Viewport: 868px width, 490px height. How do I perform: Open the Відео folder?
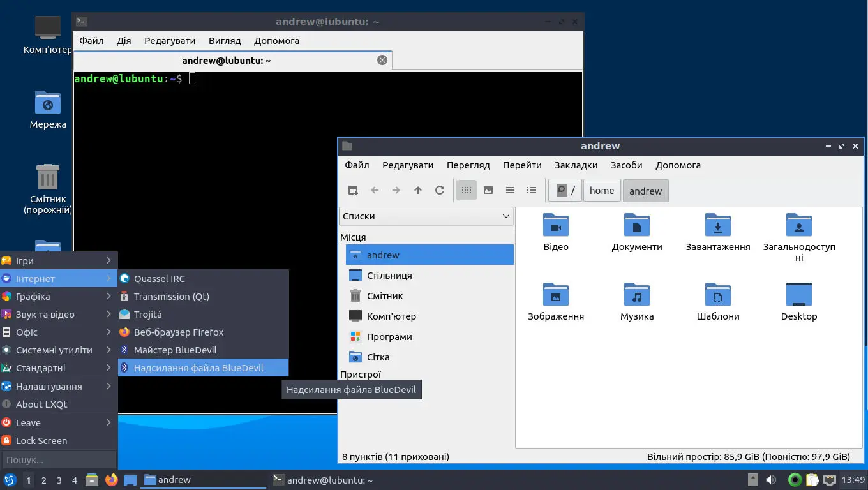click(x=556, y=232)
